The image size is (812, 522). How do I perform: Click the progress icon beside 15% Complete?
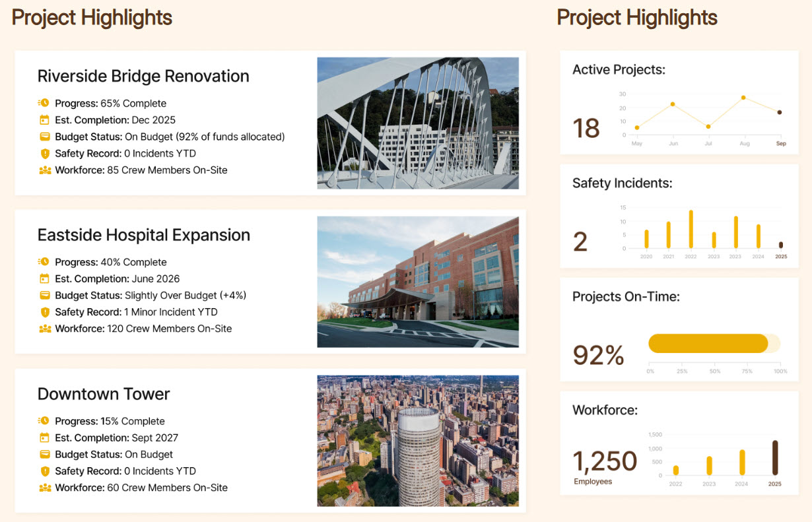[44, 421]
